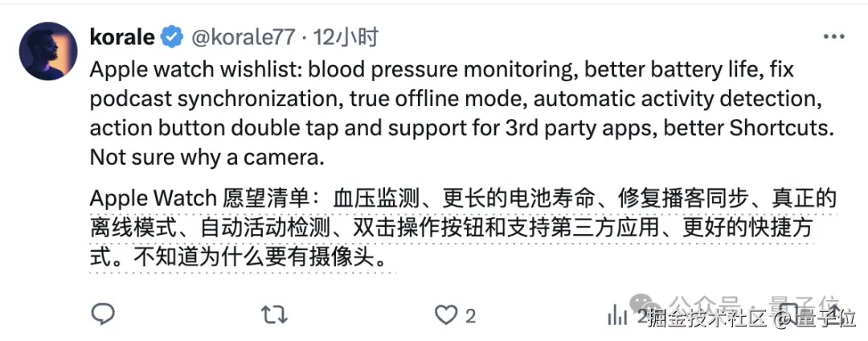
Task: Open korale's profile picture
Action: [x=48, y=51]
